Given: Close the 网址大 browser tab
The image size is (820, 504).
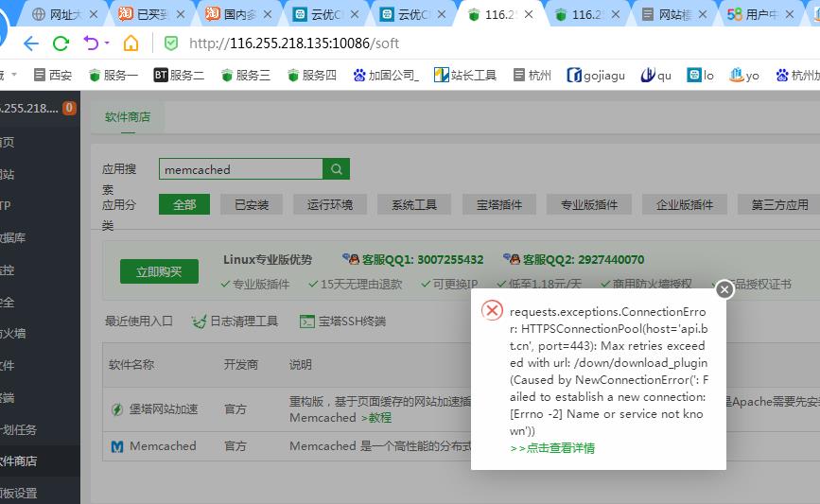Looking at the screenshot, I should click(x=94, y=14).
